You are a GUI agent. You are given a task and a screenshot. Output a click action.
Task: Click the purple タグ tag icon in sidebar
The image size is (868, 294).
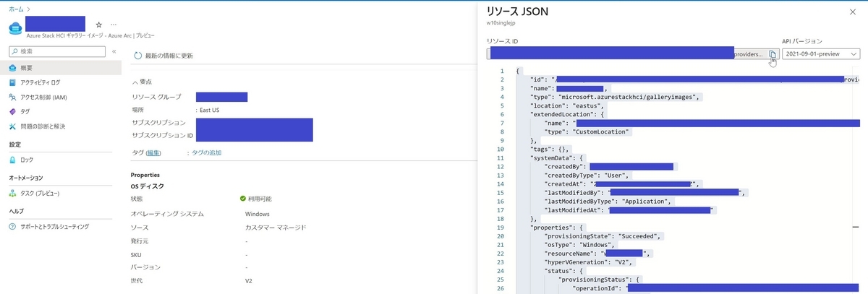pyautogui.click(x=12, y=111)
